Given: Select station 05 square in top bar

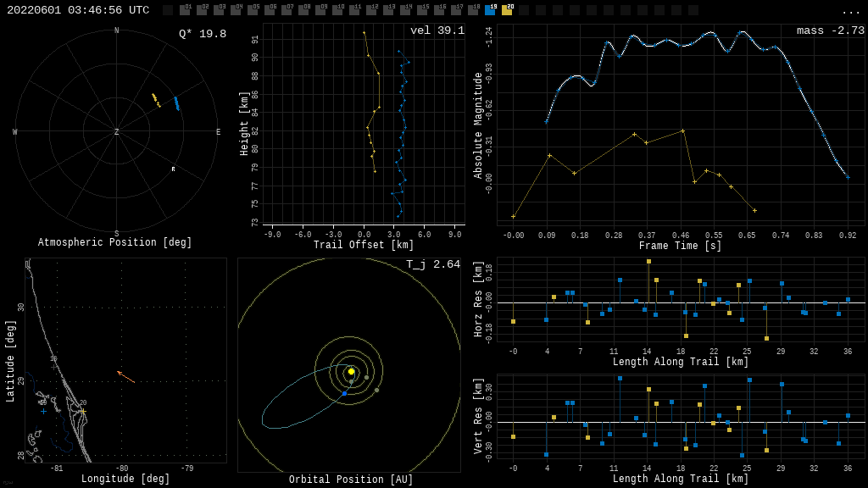Looking at the screenshot, I should coord(253,10).
